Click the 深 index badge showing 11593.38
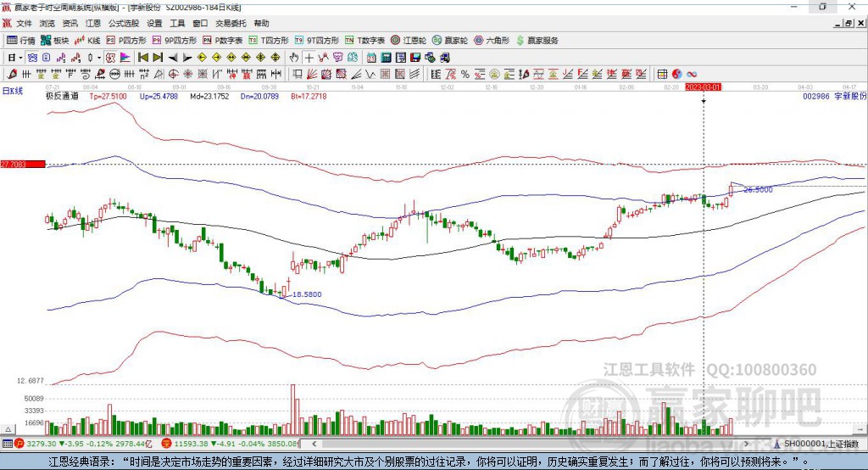 point(167,444)
